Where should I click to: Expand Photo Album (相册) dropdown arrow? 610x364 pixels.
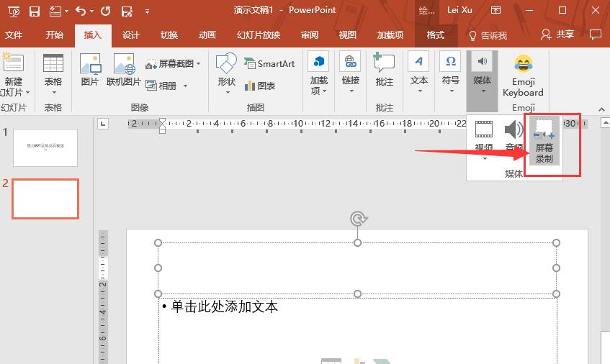tap(185, 86)
